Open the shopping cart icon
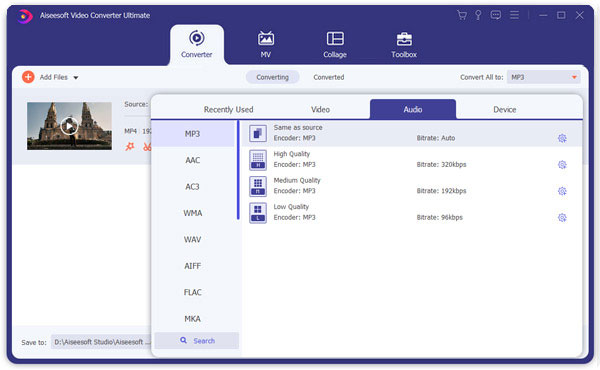600x370 pixels. 462,15
